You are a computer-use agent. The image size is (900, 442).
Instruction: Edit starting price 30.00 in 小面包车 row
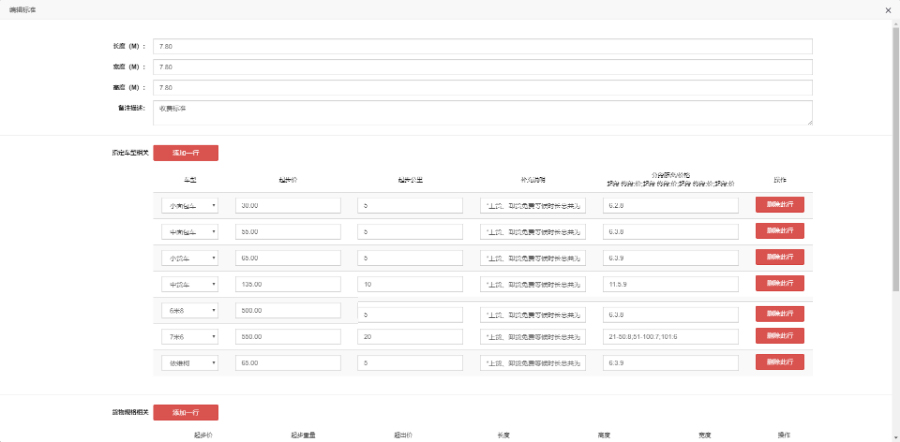click(x=288, y=206)
